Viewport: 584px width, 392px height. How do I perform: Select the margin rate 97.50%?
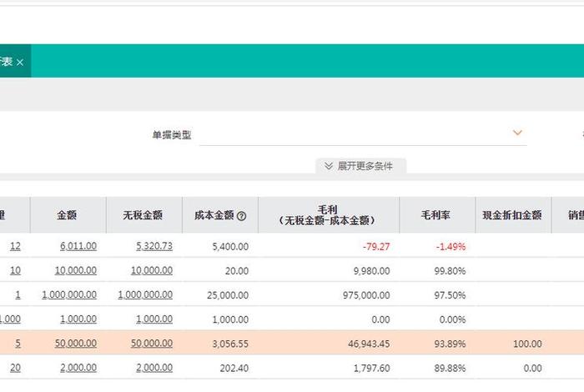point(450,295)
